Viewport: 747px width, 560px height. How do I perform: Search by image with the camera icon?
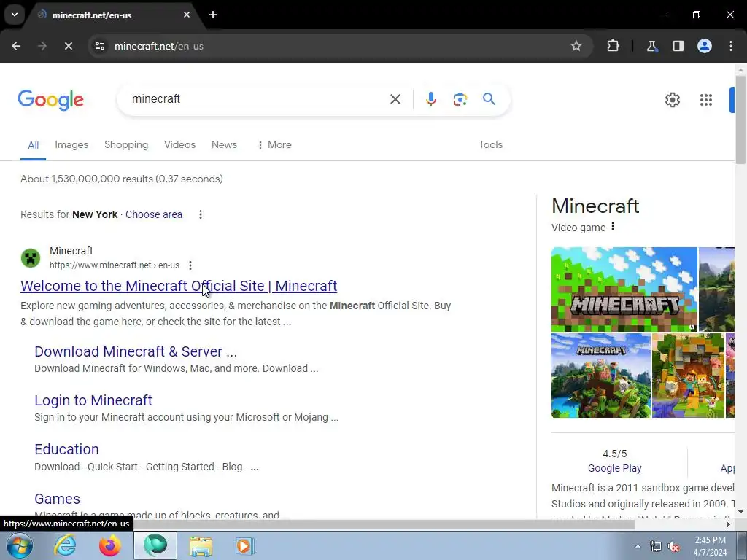click(460, 99)
